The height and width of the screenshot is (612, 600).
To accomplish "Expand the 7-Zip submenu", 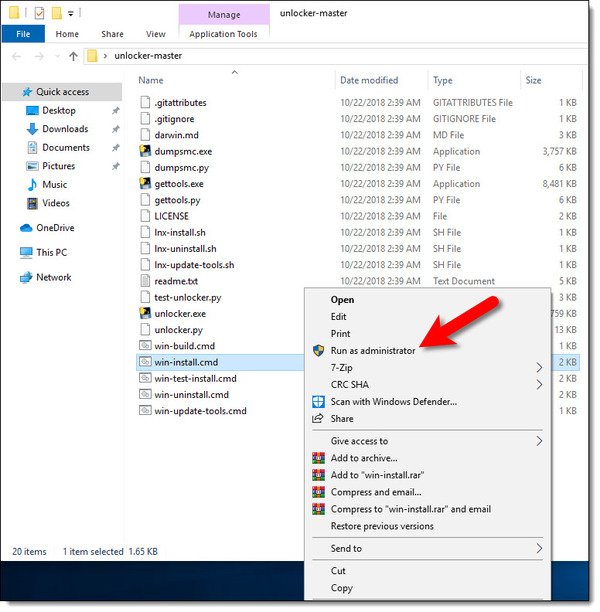I will [539, 367].
